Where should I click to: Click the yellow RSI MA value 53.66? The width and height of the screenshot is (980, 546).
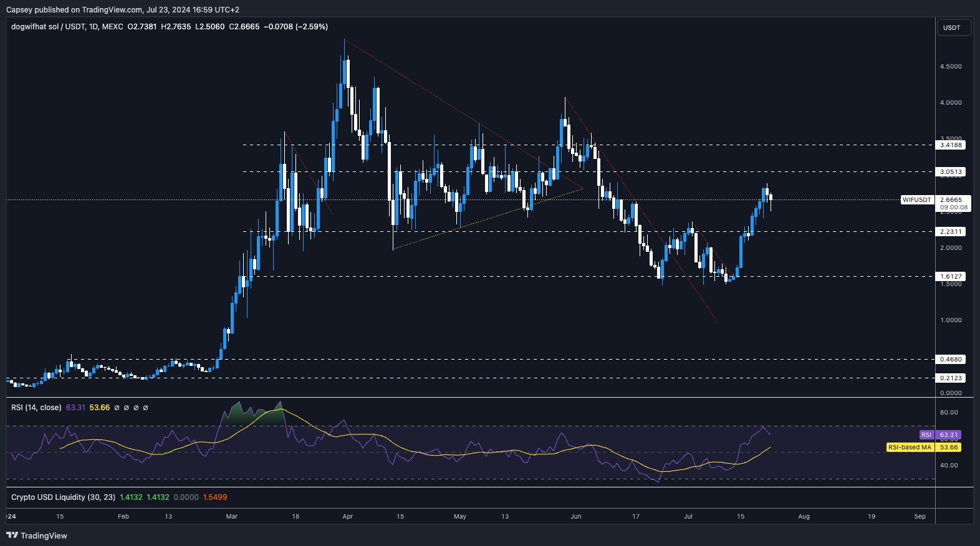click(x=100, y=408)
